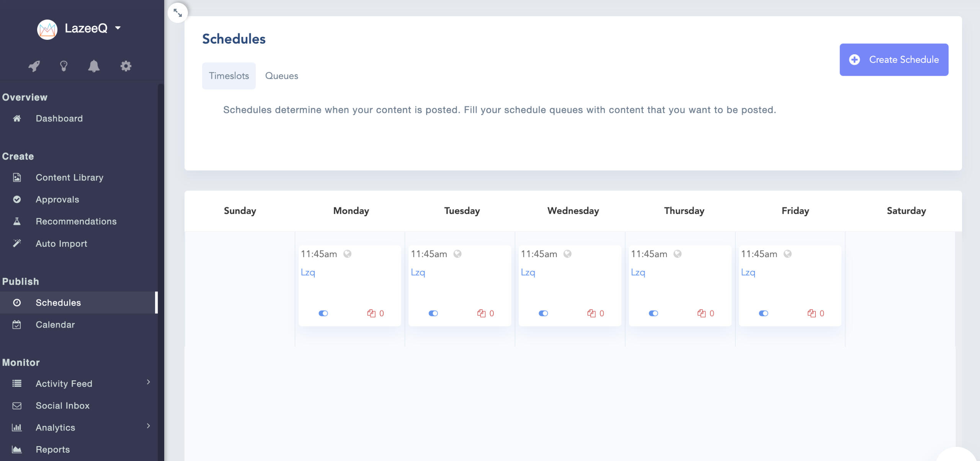Click the Monday 11:45am time label

pos(319,254)
